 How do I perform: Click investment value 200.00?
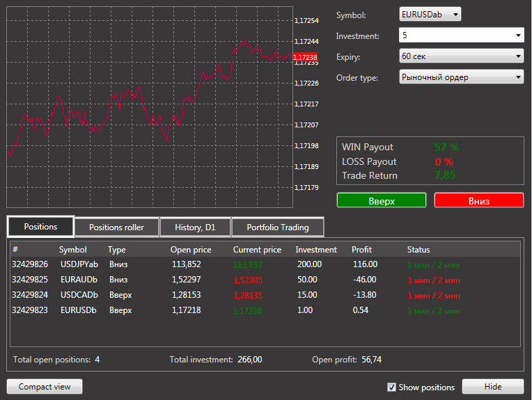(x=309, y=264)
